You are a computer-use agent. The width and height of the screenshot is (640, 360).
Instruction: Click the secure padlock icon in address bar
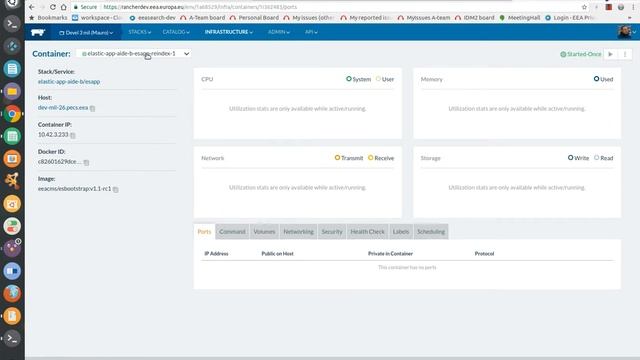[76, 7]
